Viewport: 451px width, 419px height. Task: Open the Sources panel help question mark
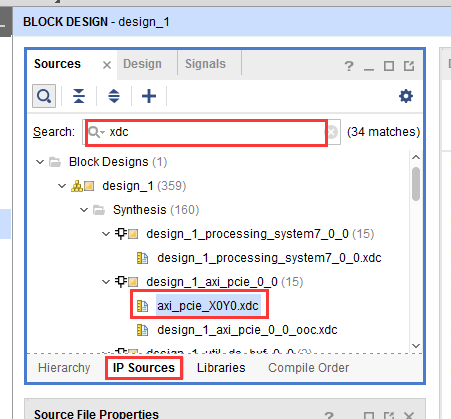pos(349,66)
